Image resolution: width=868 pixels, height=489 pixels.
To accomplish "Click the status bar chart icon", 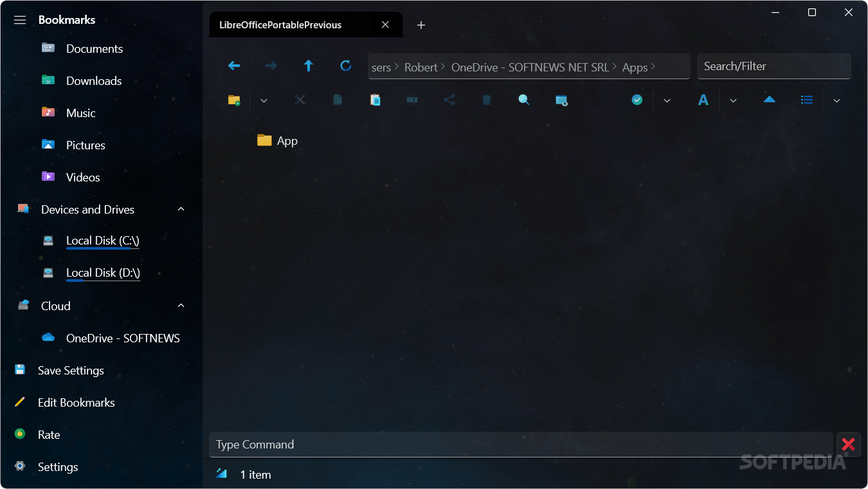I will (x=222, y=474).
